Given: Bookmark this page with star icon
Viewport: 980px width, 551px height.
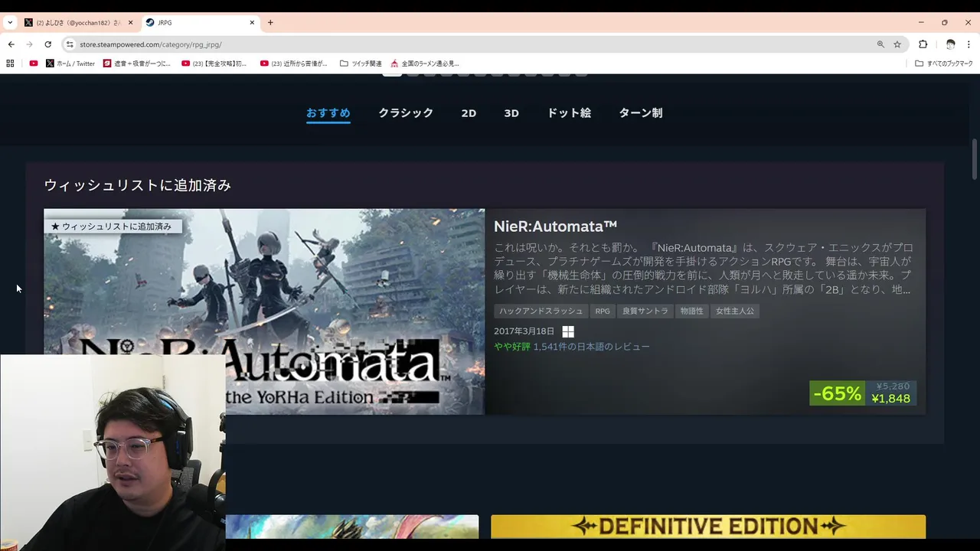Looking at the screenshot, I should [x=897, y=44].
